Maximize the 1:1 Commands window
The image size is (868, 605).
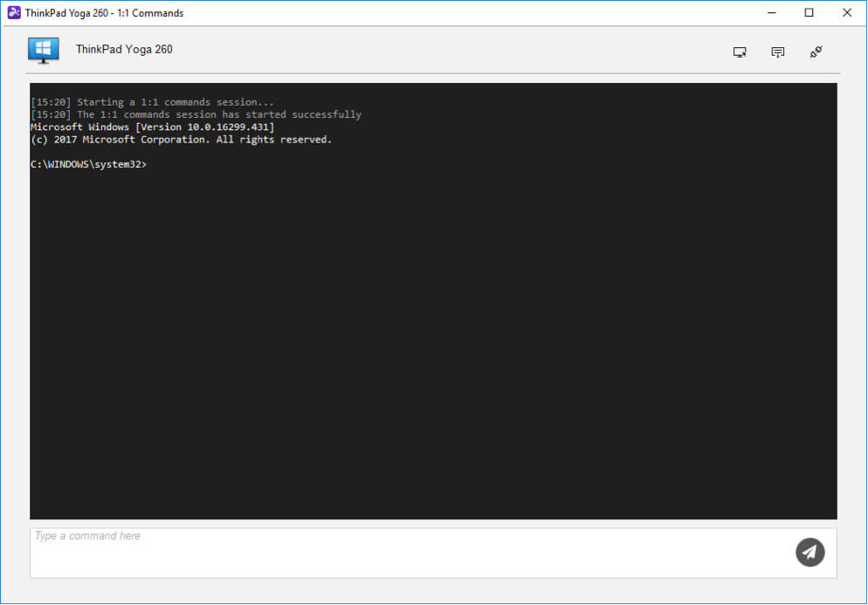pos(809,12)
